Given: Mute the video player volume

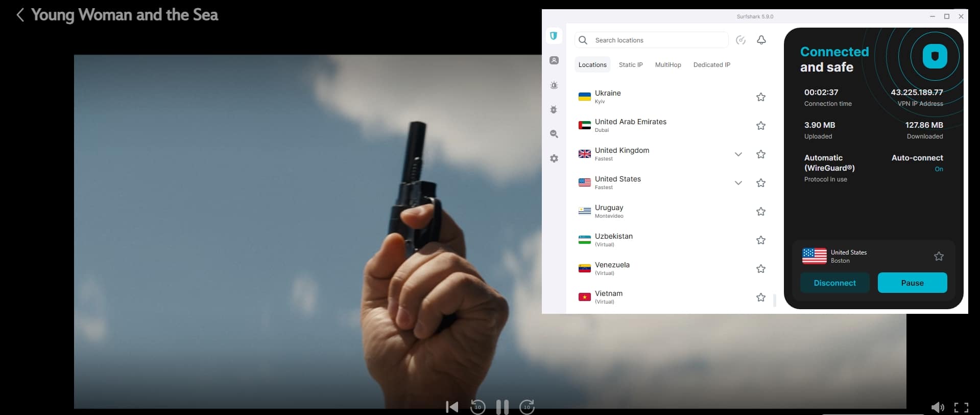Looking at the screenshot, I should pyautogui.click(x=937, y=407).
